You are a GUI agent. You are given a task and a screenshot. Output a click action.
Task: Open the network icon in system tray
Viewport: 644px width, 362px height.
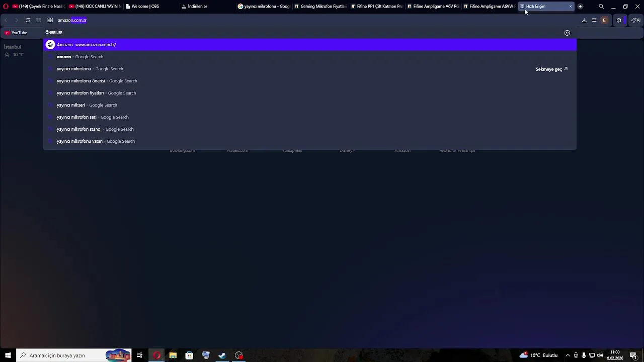[592, 355]
